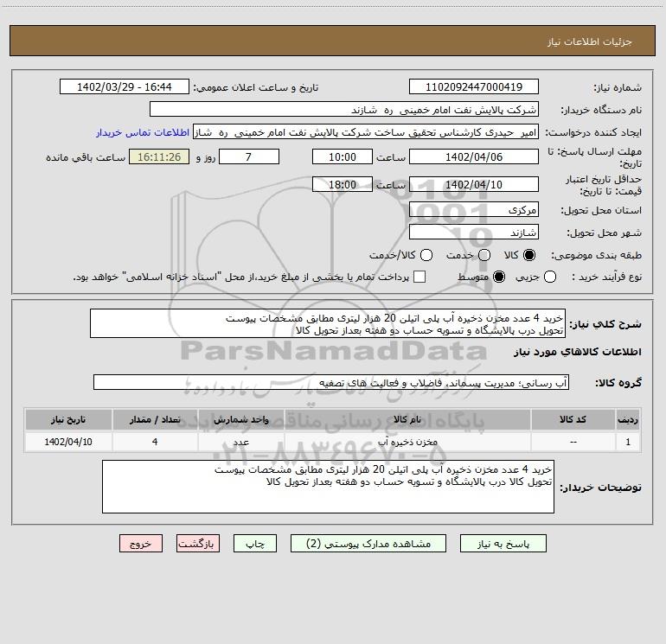Image resolution: width=666 pixels, height=644 pixels.
Task: Click the تعداد / مقدار column header
Action: 155,419
